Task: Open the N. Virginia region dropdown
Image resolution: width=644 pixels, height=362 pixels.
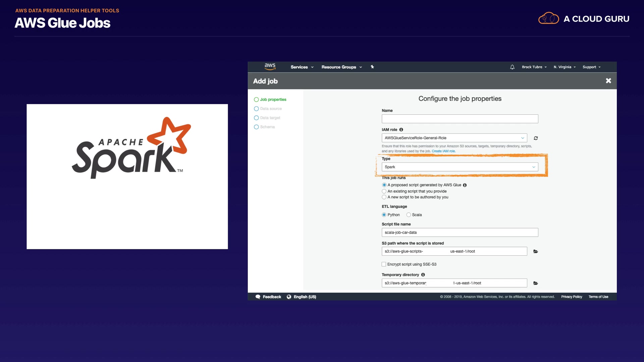Action: 565,67
